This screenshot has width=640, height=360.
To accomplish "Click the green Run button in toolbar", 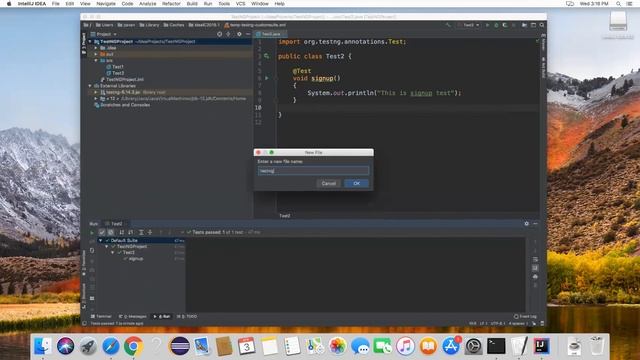I will [487, 25].
